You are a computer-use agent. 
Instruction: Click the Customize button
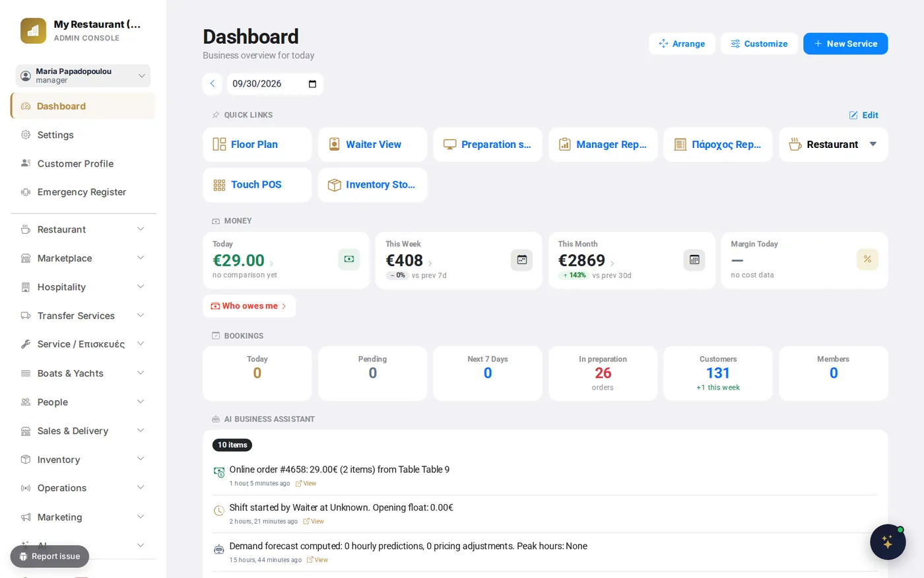point(759,44)
